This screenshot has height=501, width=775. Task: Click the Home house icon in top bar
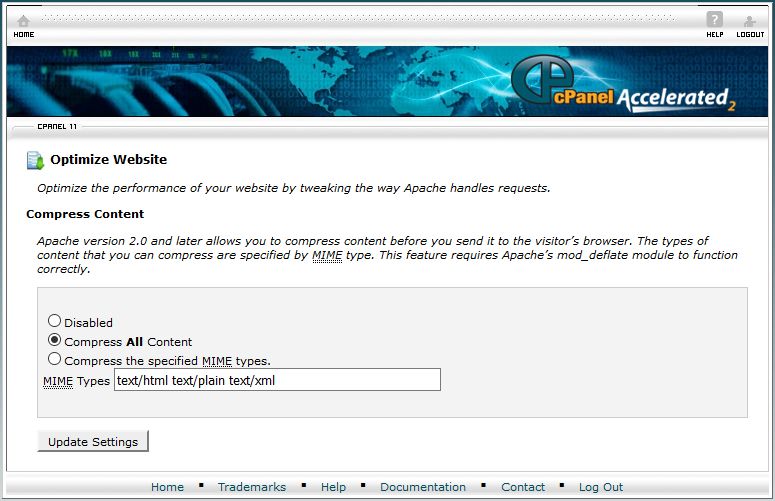(23, 21)
